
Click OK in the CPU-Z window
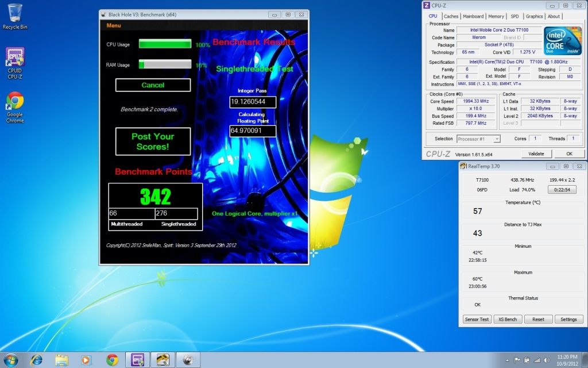[569, 154]
